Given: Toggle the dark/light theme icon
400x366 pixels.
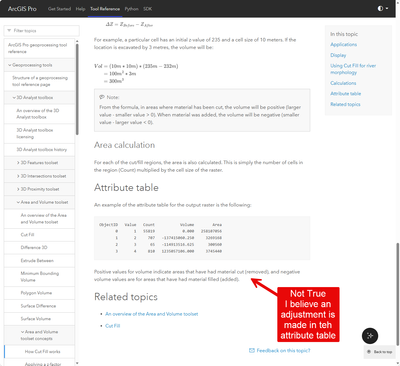Looking at the screenshot, I should pos(380,8).
